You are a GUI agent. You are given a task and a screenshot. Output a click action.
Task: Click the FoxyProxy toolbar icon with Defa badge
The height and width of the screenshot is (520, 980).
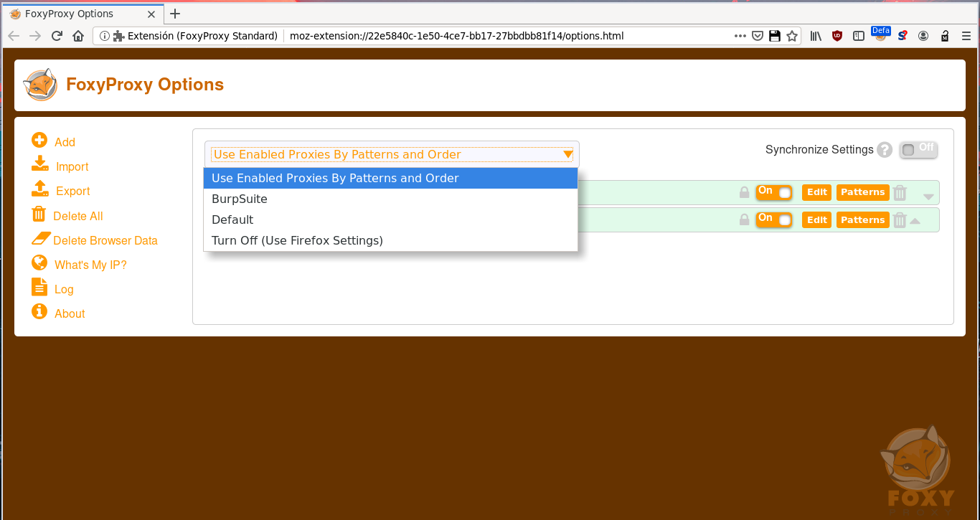(x=880, y=35)
